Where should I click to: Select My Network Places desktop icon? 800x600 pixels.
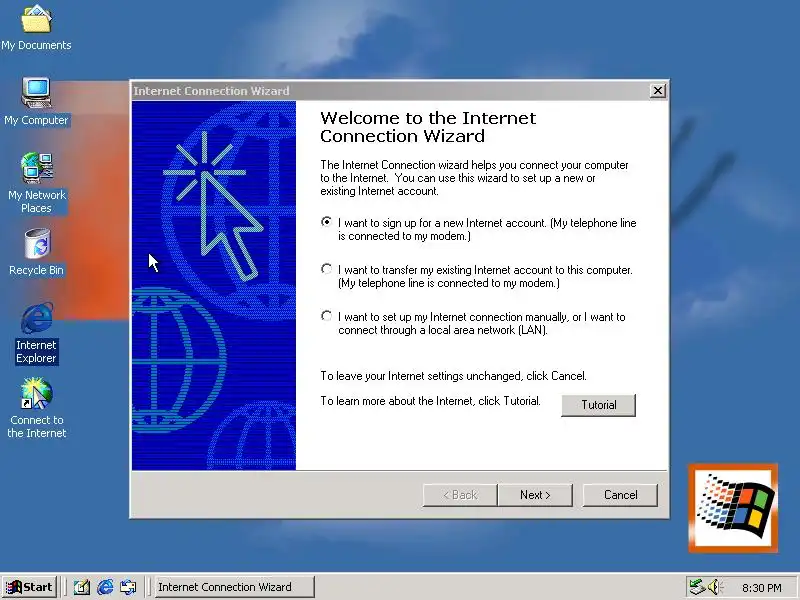coord(36,184)
